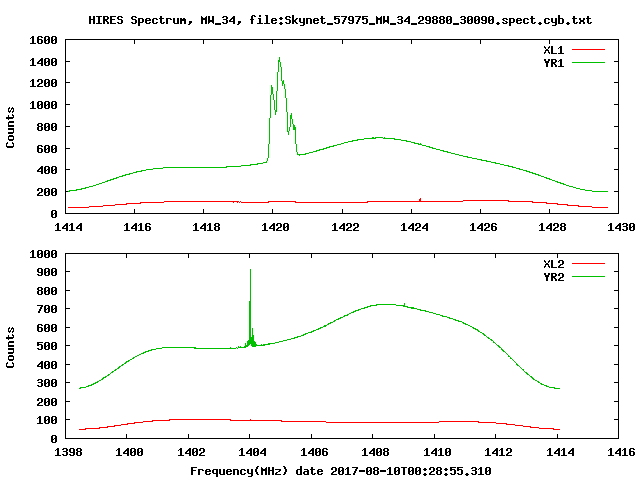640x480 pixels.
Task: Click the small XL1 blip near 1424 MHz
Action: click(420, 200)
